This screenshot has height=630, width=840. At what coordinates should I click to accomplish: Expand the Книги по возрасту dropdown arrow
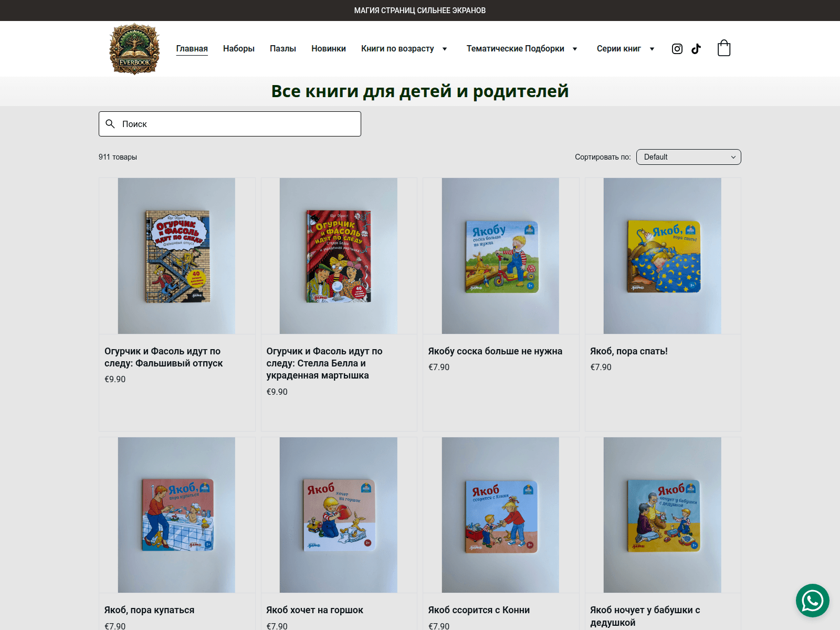click(445, 49)
